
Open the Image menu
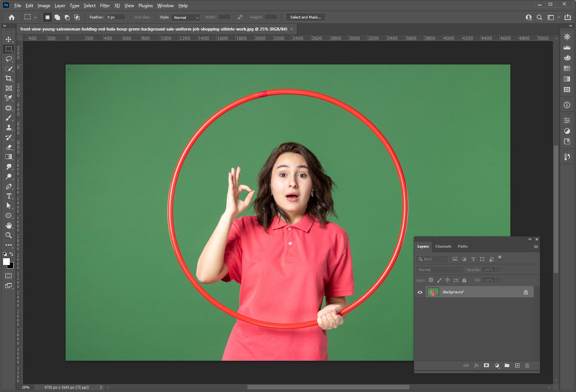[44, 6]
